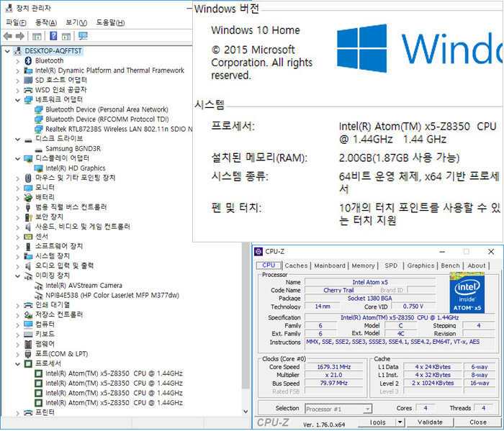Collapse the 프로세서 category

pyautogui.click(x=18, y=364)
